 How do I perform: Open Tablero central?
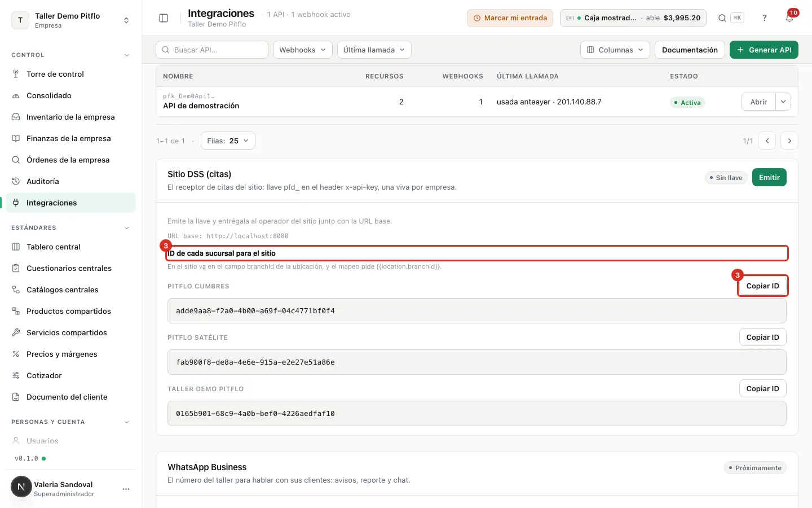click(x=70, y=247)
